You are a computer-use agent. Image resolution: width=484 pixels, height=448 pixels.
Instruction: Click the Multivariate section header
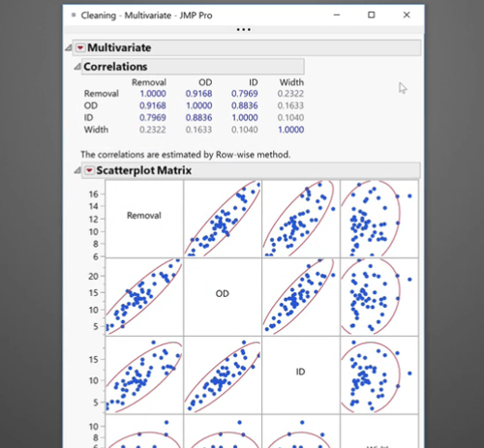(247, 47)
